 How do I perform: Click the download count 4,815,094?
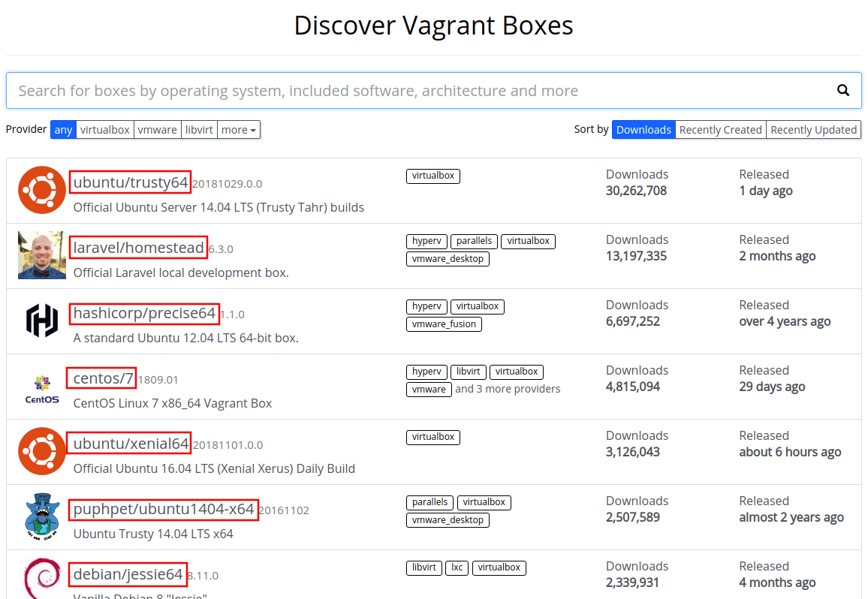pos(633,387)
